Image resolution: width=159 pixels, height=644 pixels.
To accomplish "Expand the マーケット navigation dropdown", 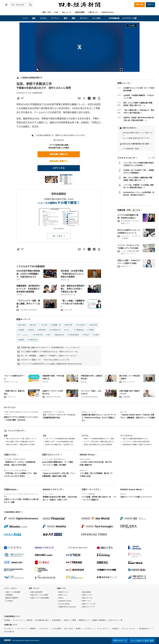I will (56, 18).
